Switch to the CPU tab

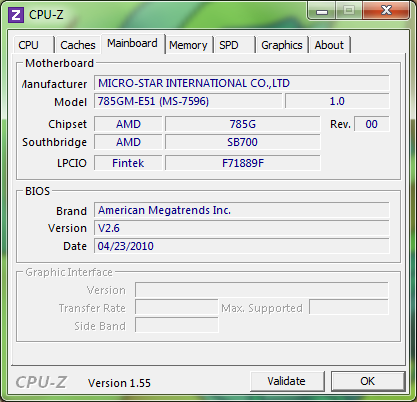34,45
